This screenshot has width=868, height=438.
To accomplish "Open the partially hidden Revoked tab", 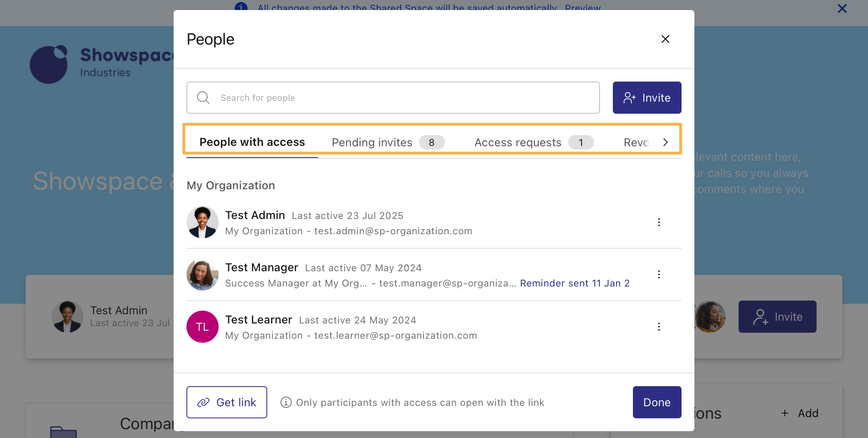I will pyautogui.click(x=636, y=142).
